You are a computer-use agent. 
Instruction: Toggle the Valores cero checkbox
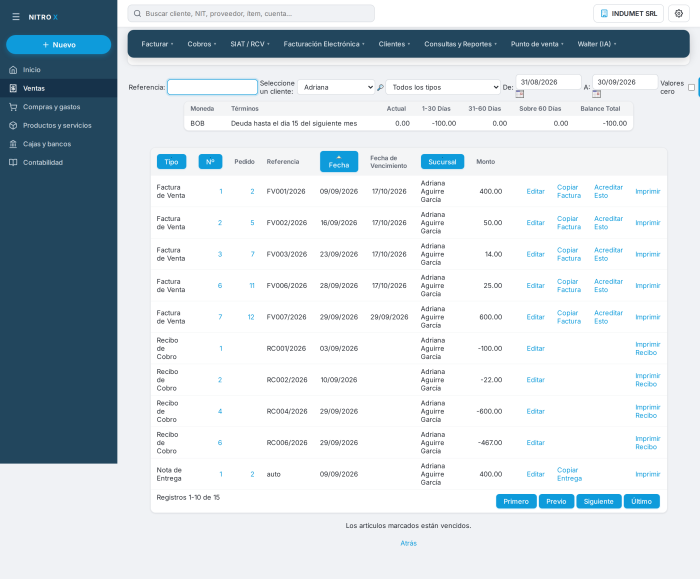pos(691,87)
